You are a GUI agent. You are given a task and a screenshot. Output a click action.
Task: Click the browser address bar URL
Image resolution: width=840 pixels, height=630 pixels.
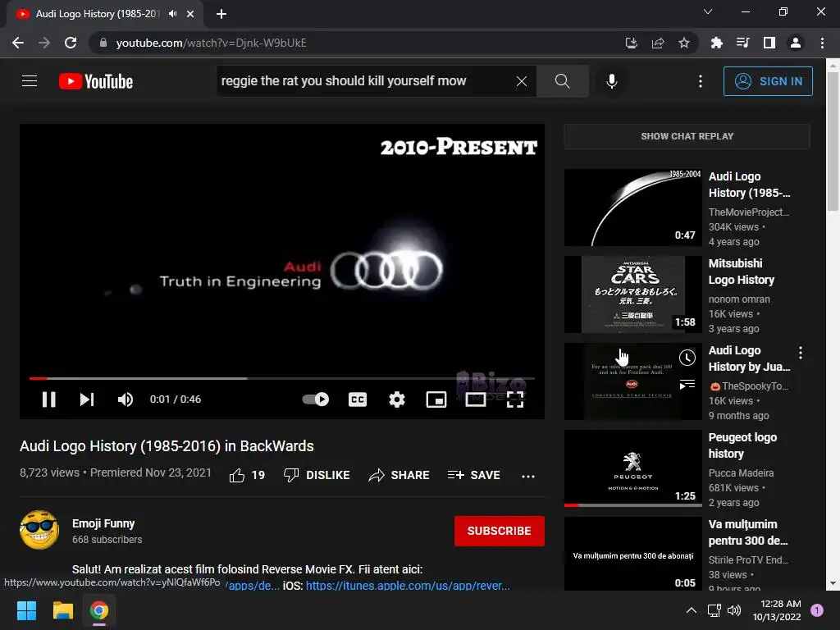click(x=211, y=43)
